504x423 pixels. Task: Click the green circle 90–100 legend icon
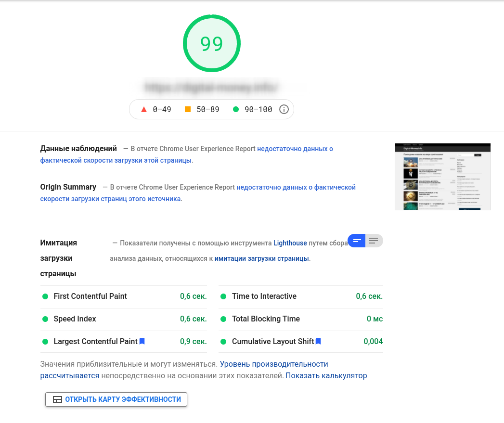236,109
